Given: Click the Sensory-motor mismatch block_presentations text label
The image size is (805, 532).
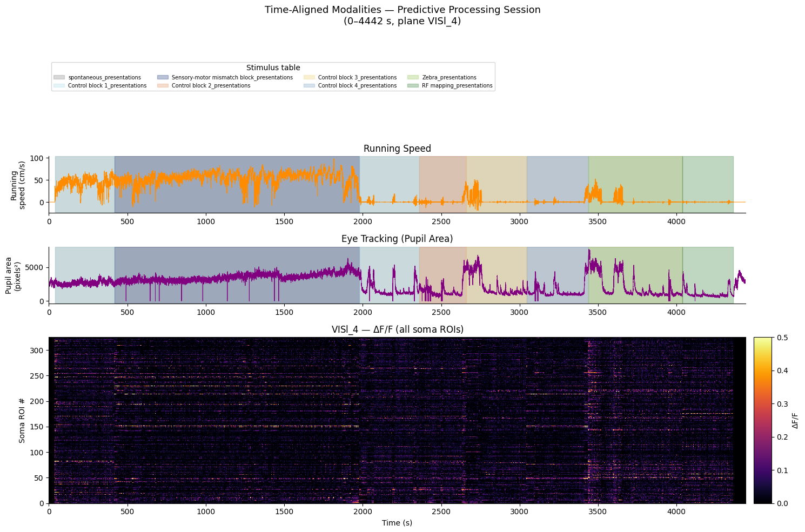Looking at the screenshot, I should pos(232,78).
